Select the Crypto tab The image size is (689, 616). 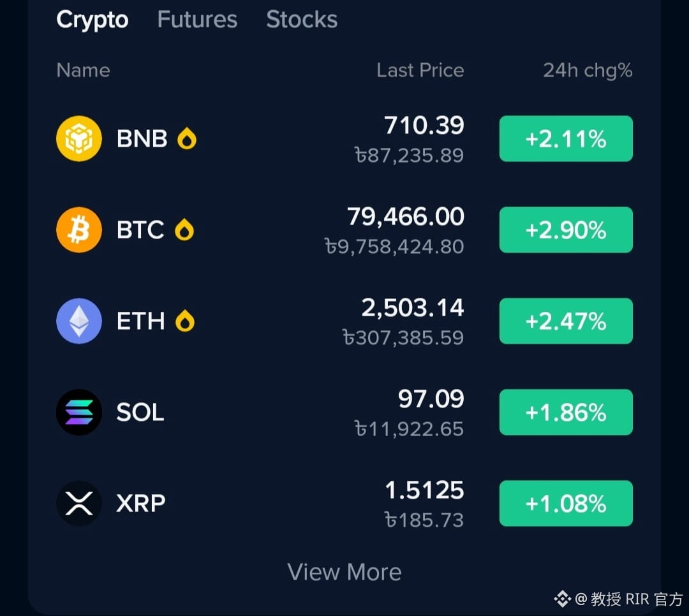(x=93, y=20)
